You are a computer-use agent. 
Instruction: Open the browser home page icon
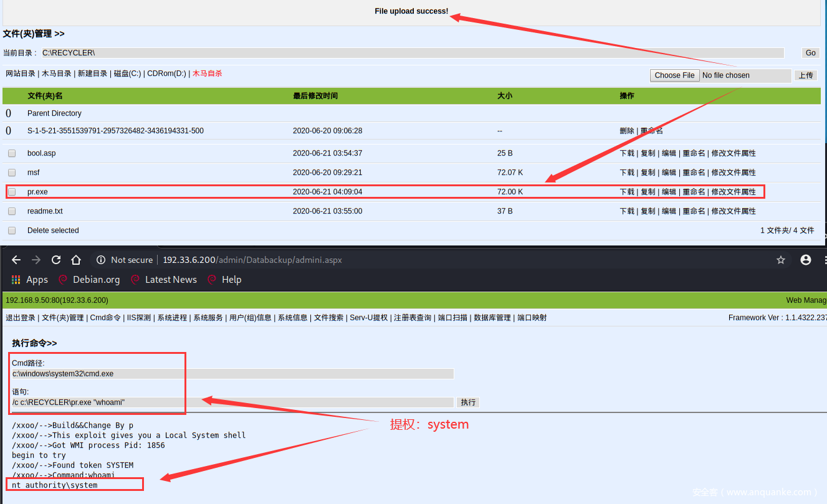(x=76, y=260)
